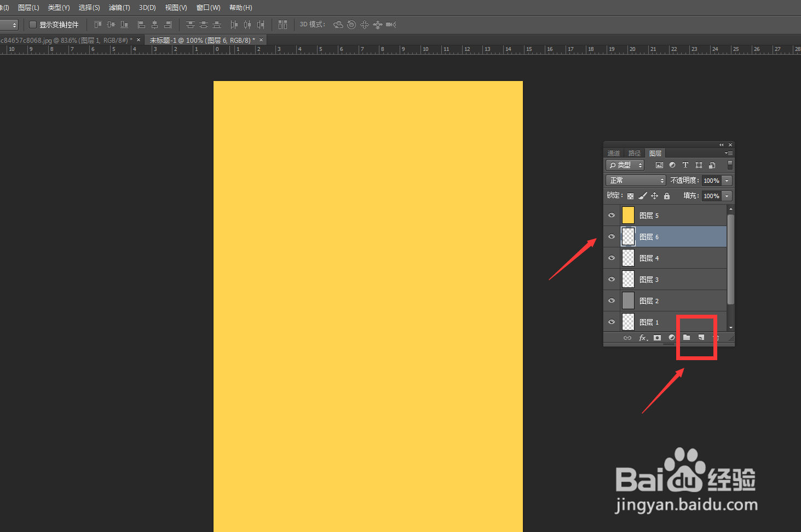The height and width of the screenshot is (532, 801).
Task: Create new fill or adjustment layer icon
Action: (x=672, y=338)
